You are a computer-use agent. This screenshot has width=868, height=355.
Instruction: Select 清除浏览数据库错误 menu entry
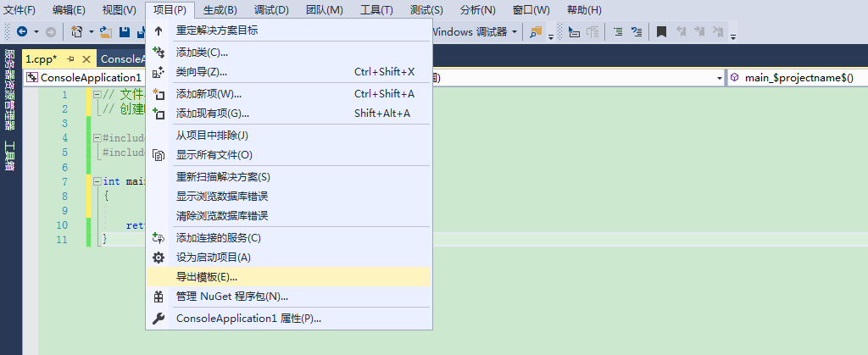pos(288,216)
